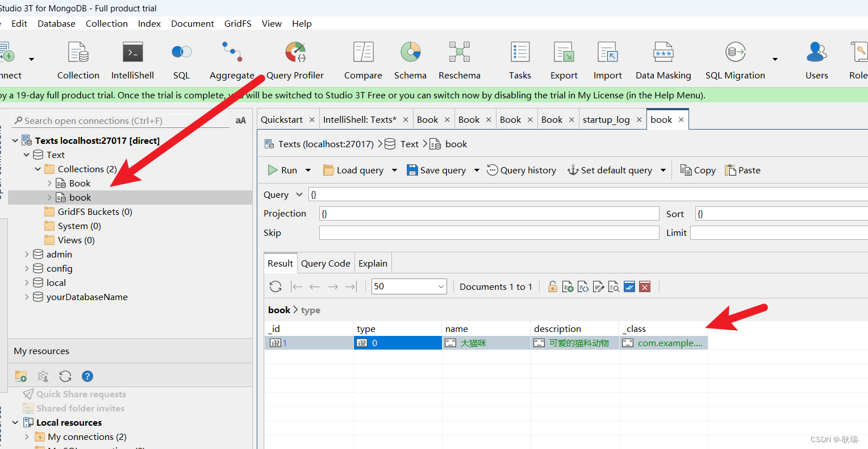The image size is (868, 449).
Task: Click the view document magnifier icon
Action: point(614,286)
